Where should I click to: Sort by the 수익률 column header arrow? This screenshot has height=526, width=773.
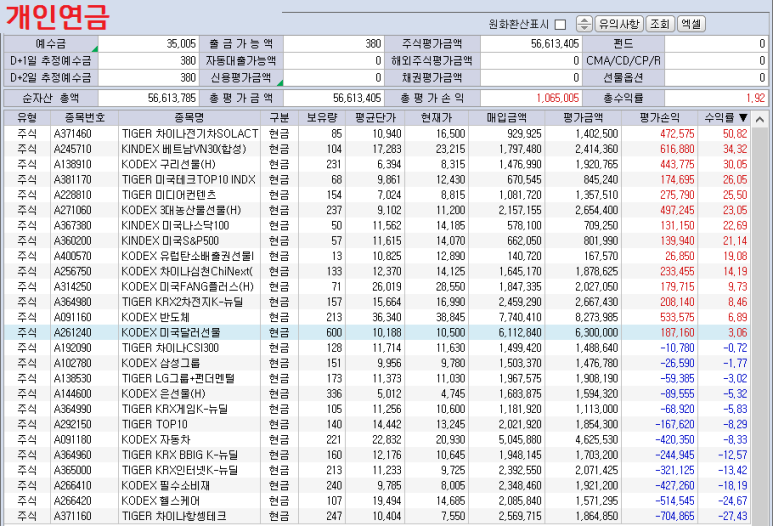[x=743, y=118]
